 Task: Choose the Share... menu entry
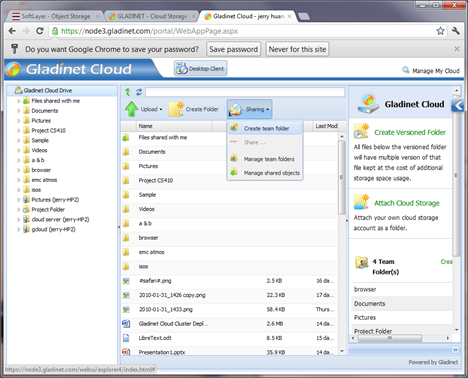(x=265, y=142)
